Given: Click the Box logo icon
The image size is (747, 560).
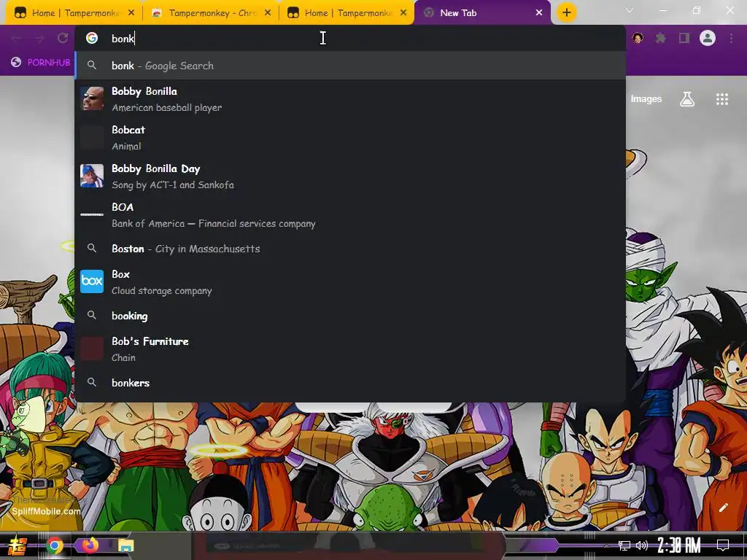Looking at the screenshot, I should (92, 281).
